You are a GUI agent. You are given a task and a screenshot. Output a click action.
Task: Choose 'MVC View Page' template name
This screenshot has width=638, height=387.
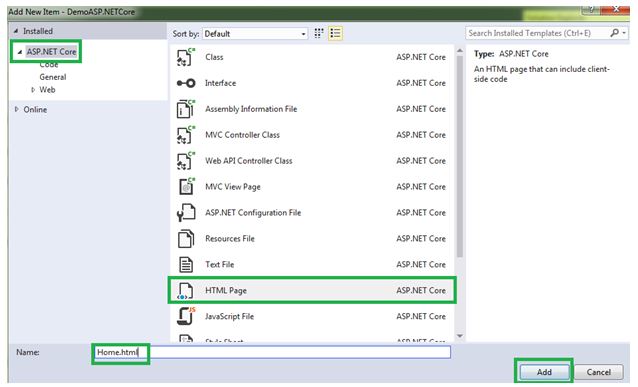[233, 187]
